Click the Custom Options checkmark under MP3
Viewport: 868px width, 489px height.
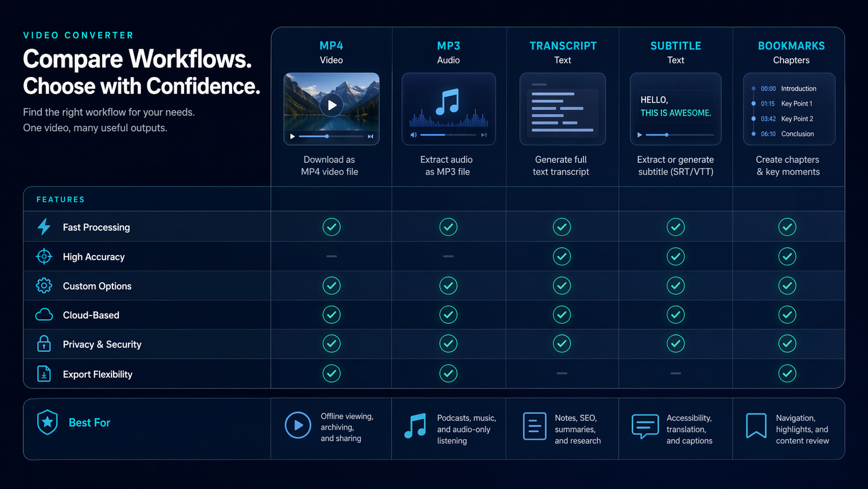[x=449, y=286]
